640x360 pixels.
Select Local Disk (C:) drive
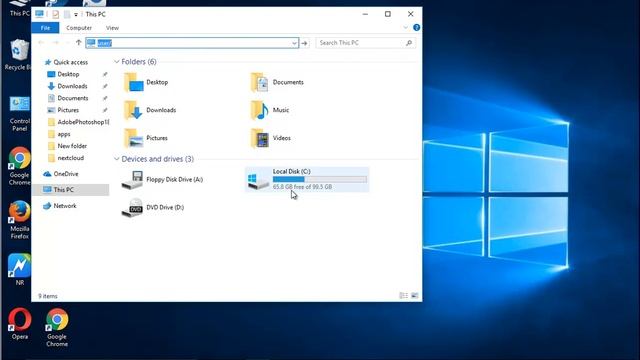(307, 179)
